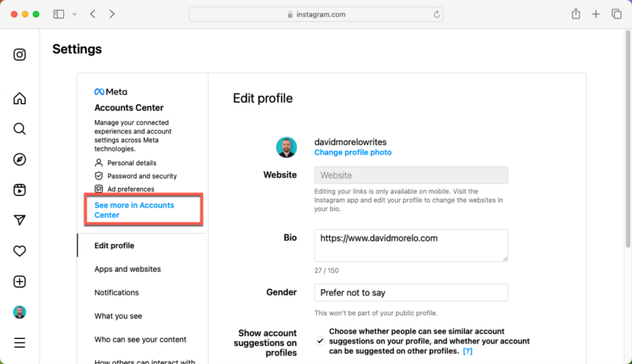Toggle the account suggestions checkbox

click(320, 341)
